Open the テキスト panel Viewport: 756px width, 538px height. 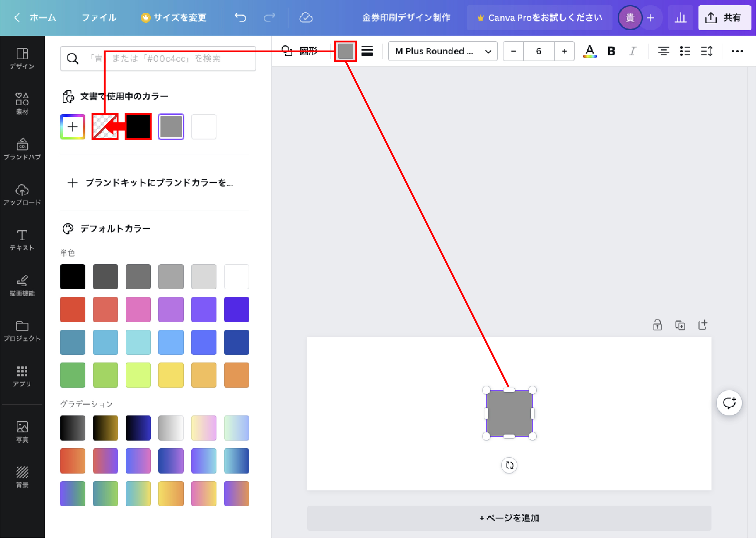pos(22,240)
